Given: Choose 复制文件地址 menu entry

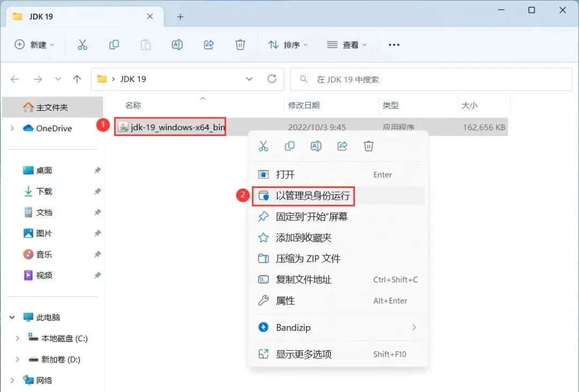Looking at the screenshot, I should (x=338, y=280).
